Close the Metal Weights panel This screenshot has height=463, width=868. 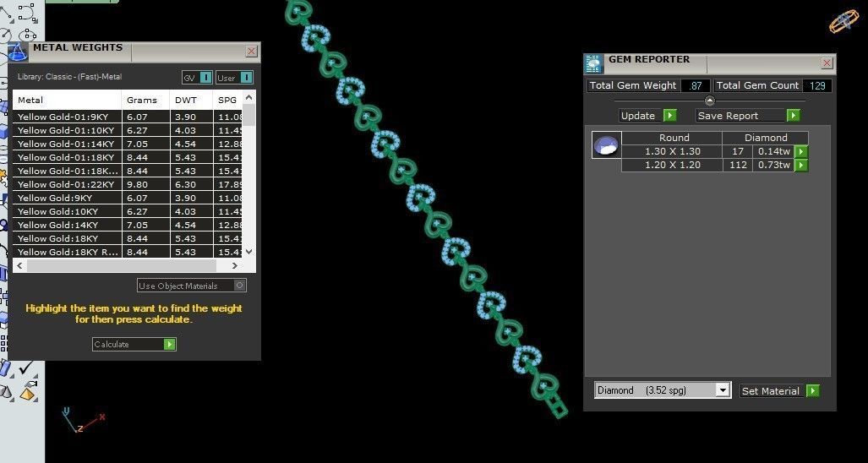tap(251, 52)
